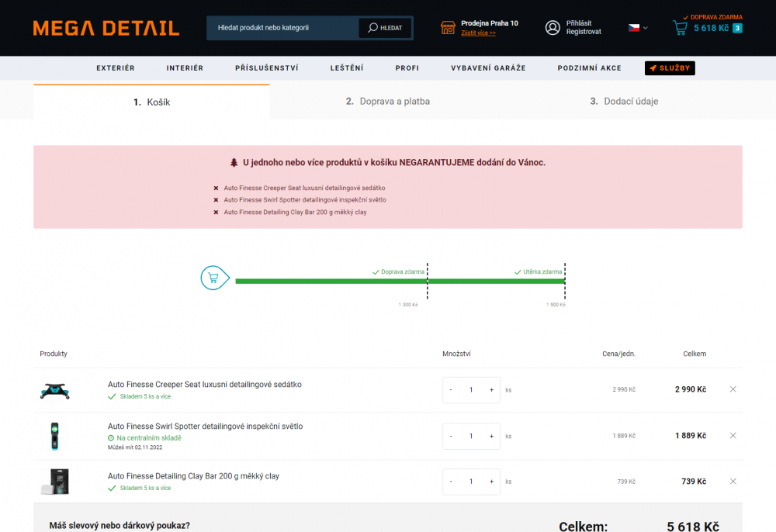Click the Na centralním skladě stock status
Image resolution: width=776 pixels, height=532 pixels.
pyautogui.click(x=144, y=438)
